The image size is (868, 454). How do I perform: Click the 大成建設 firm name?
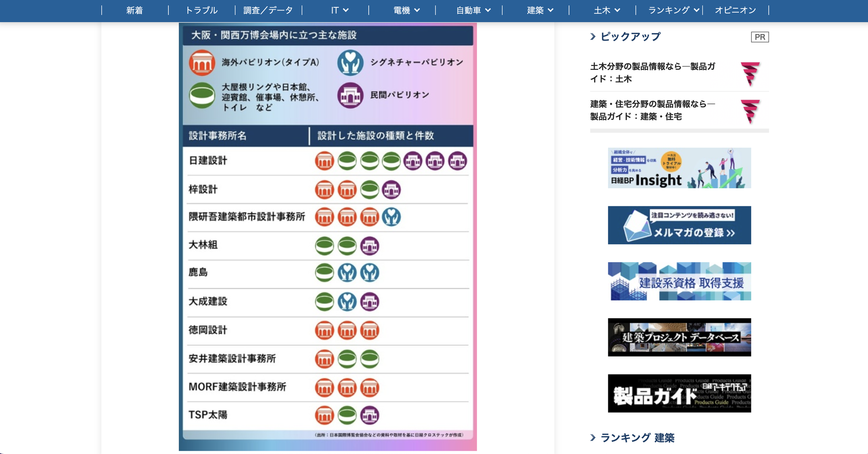tap(208, 301)
